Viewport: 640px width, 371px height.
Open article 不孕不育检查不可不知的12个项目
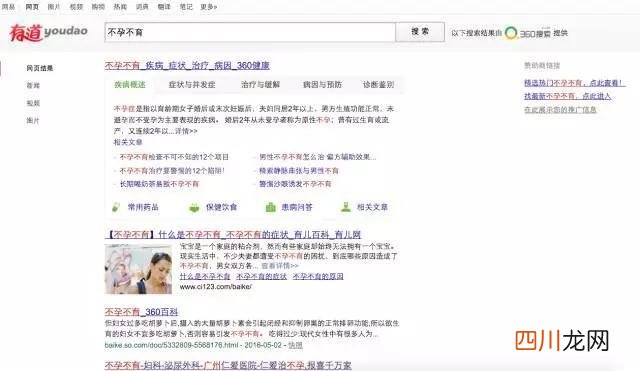(174, 157)
